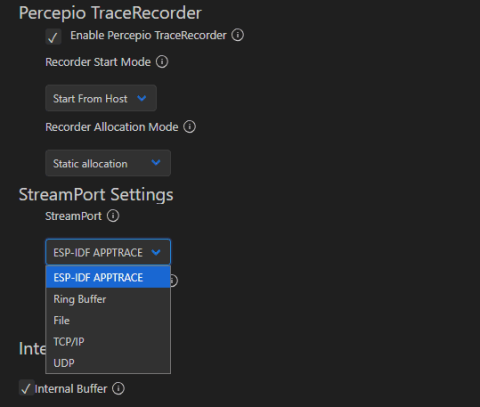Click the Static allocation chevron arrow
The width and height of the screenshot is (480, 407).
click(x=156, y=163)
